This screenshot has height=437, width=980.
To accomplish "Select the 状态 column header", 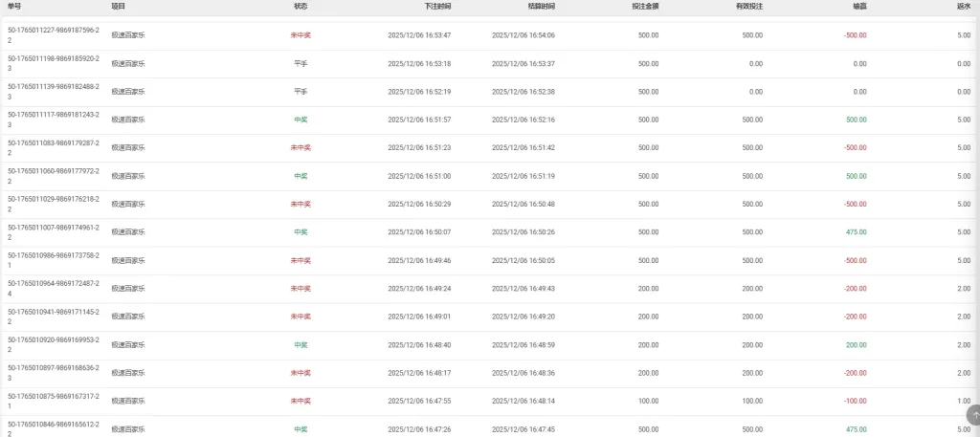I will coord(301,6).
